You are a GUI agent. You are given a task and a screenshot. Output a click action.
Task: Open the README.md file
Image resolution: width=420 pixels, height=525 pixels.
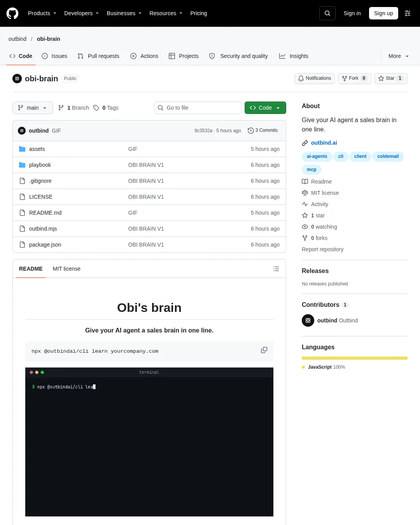[45, 213]
